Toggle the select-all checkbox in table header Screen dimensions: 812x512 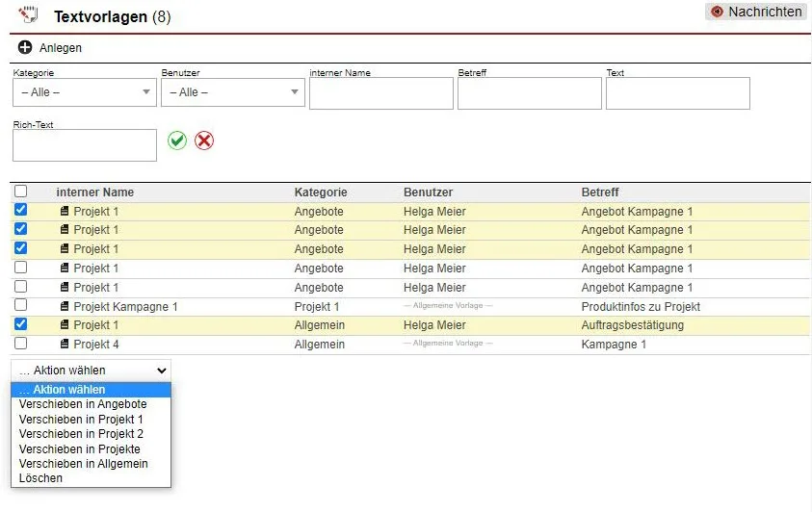[x=21, y=192]
